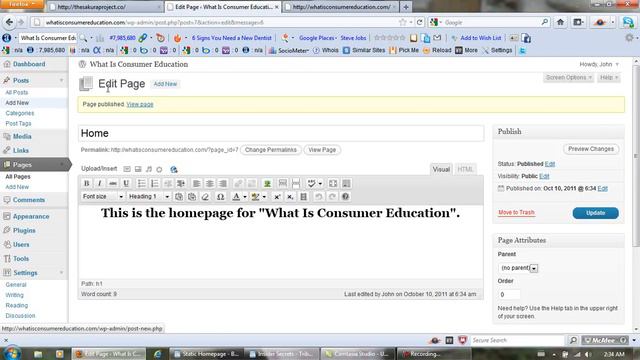Toggle the kitchen sink toolbar row
Screen dimensions: 640x360
tap(347, 184)
